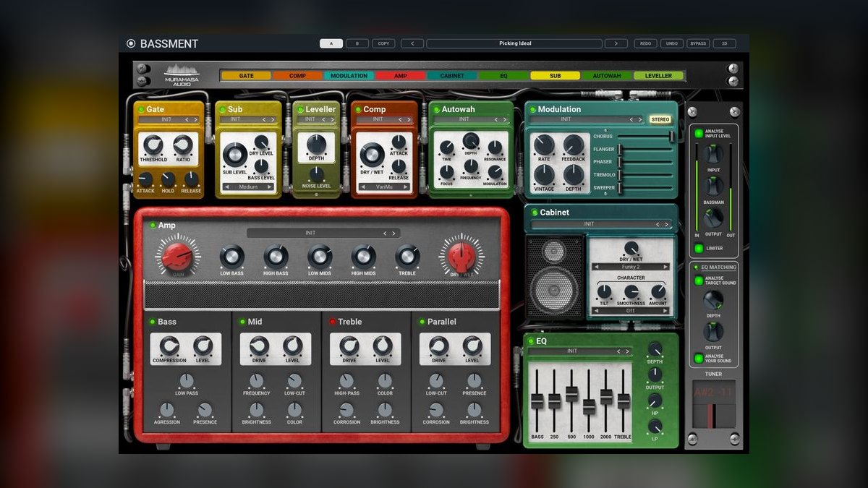Open the Sub mode selector showing Medium
Viewport: 868px width, 488px height.
pos(248,187)
